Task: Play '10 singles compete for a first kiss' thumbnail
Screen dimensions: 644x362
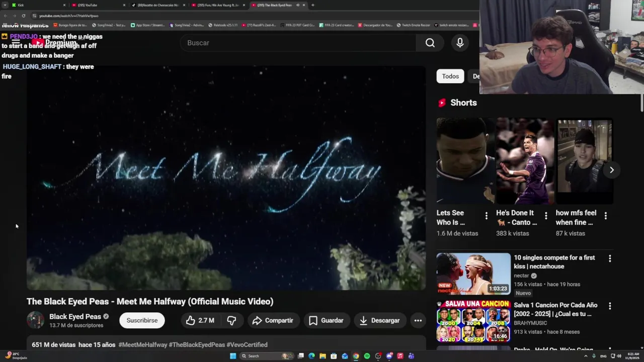Action: pyautogui.click(x=473, y=274)
